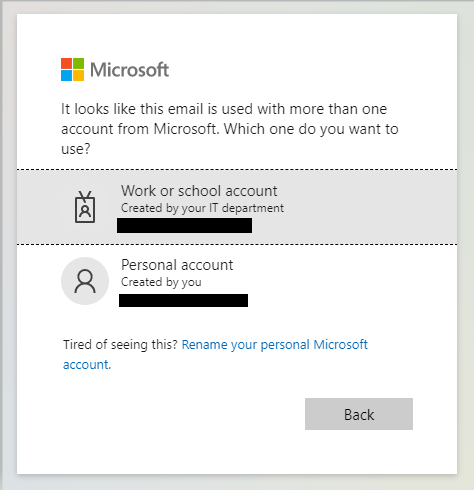Image resolution: width=474 pixels, height=490 pixels.
Task: Click the "Tired of seeing this?" text
Action: (120, 344)
